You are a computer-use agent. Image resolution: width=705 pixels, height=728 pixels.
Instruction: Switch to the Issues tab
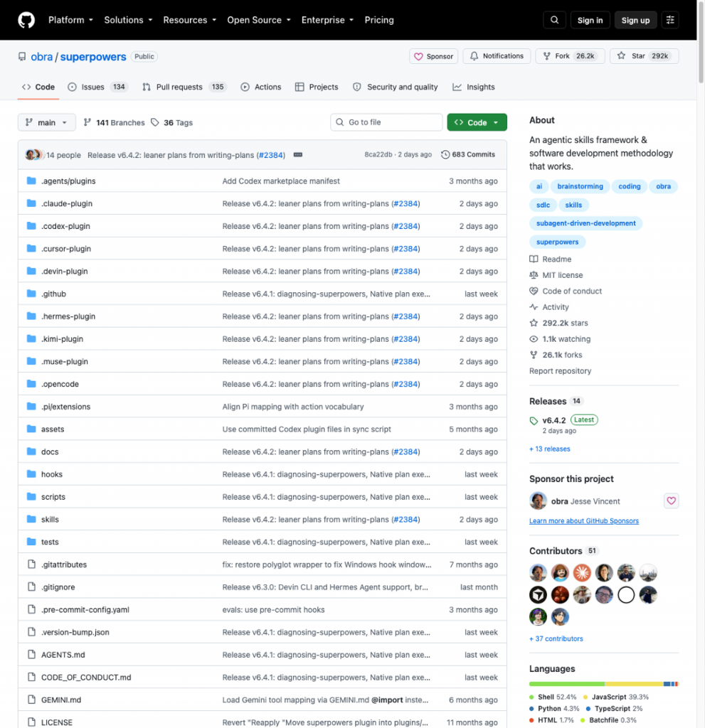97,87
